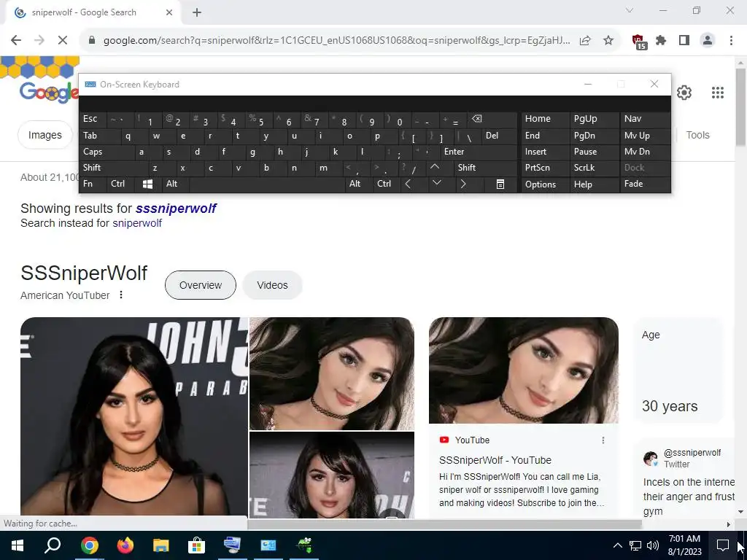Click the browser back arrow
Image resolution: width=747 pixels, height=560 pixels.
click(16, 41)
